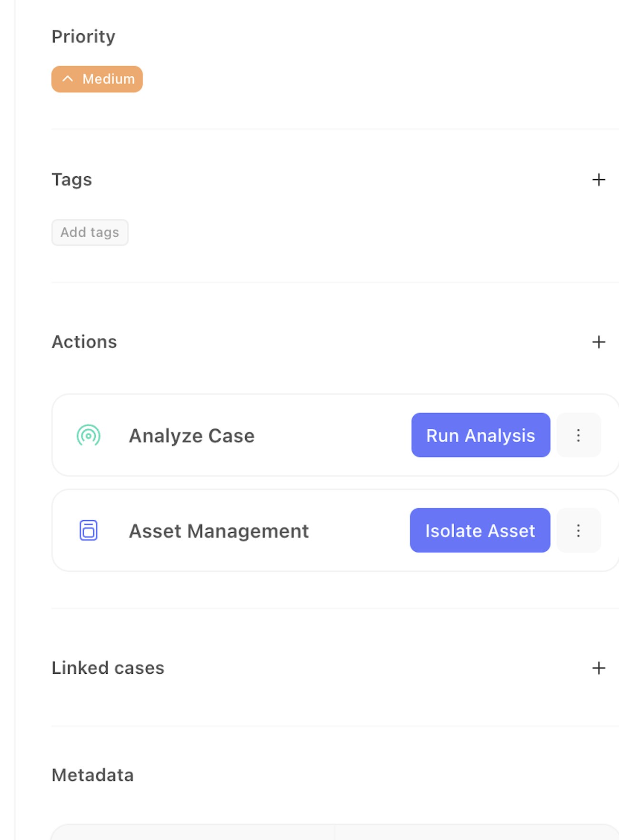Screen dimensions: 619x840
Task: Click the Actions section heading
Action: tap(84, 342)
